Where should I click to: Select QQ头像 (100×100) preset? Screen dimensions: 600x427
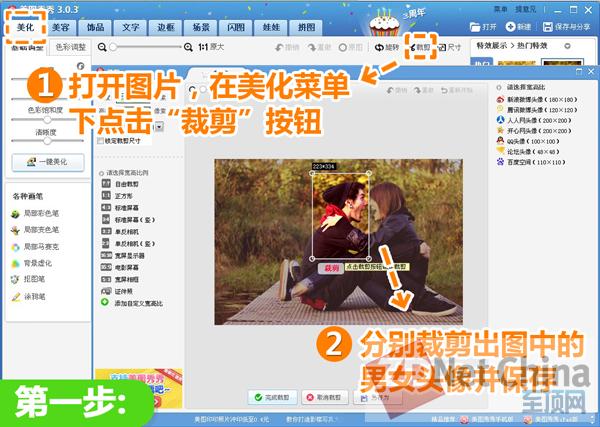(528, 141)
